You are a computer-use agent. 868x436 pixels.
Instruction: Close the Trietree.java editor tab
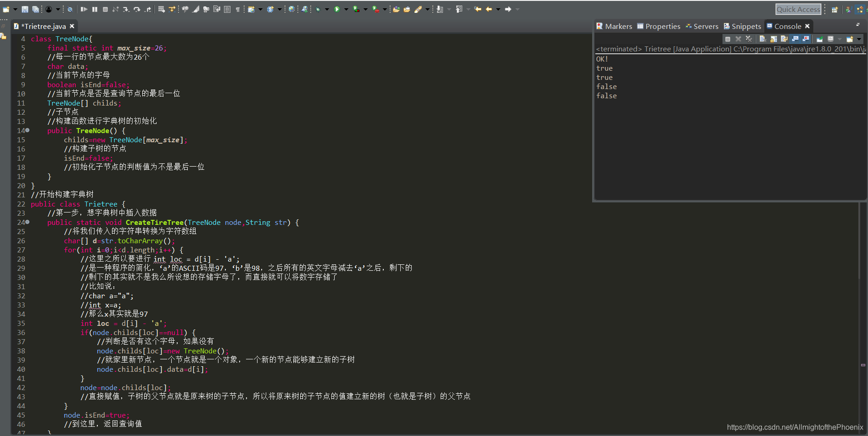pyautogui.click(x=72, y=26)
